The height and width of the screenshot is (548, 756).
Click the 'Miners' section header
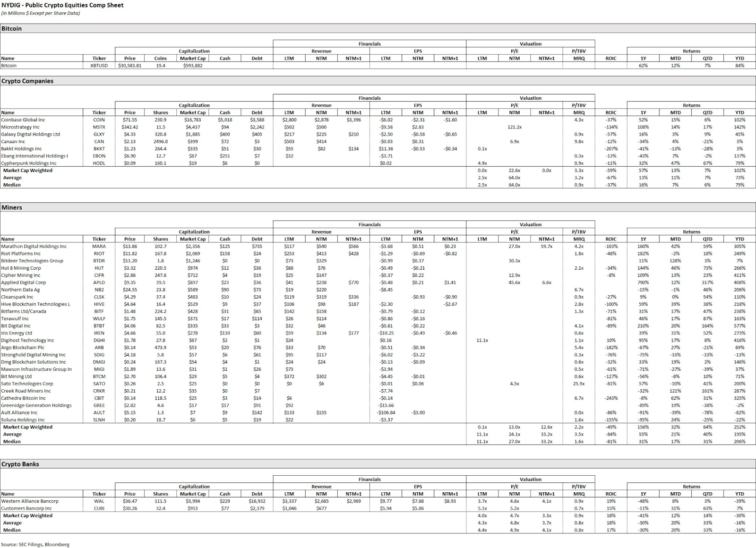[12, 207]
